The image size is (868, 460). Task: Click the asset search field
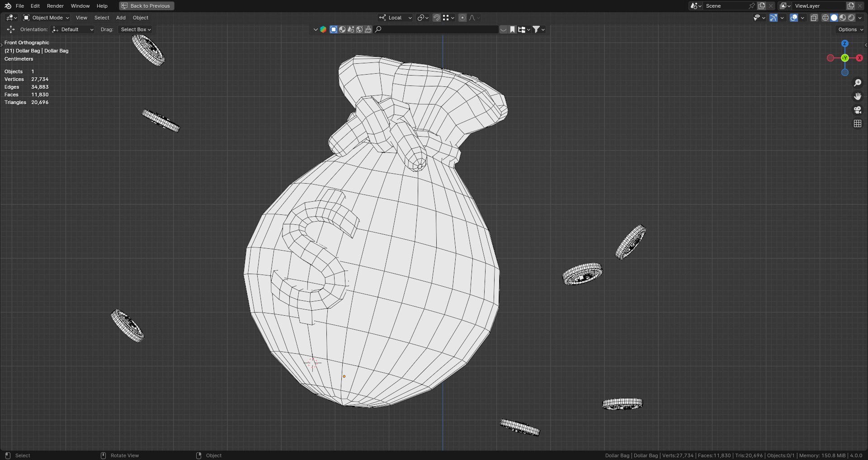[436, 29]
